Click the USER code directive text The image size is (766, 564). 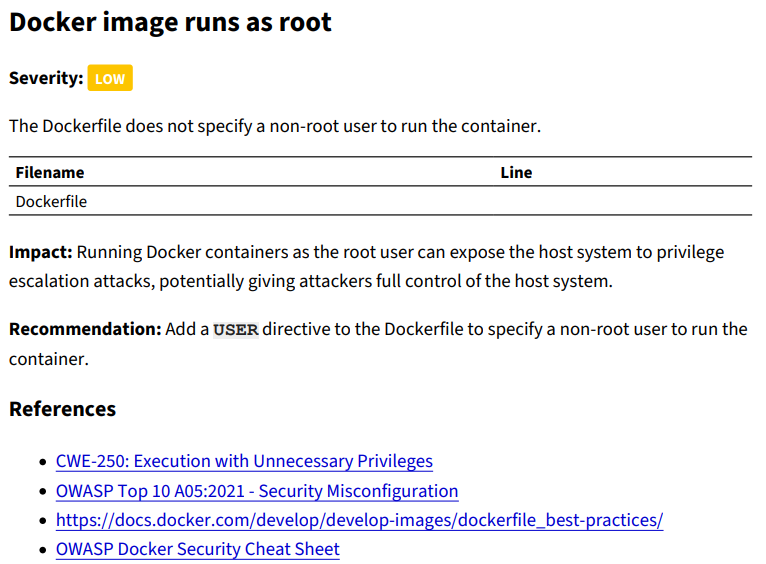[x=236, y=330]
